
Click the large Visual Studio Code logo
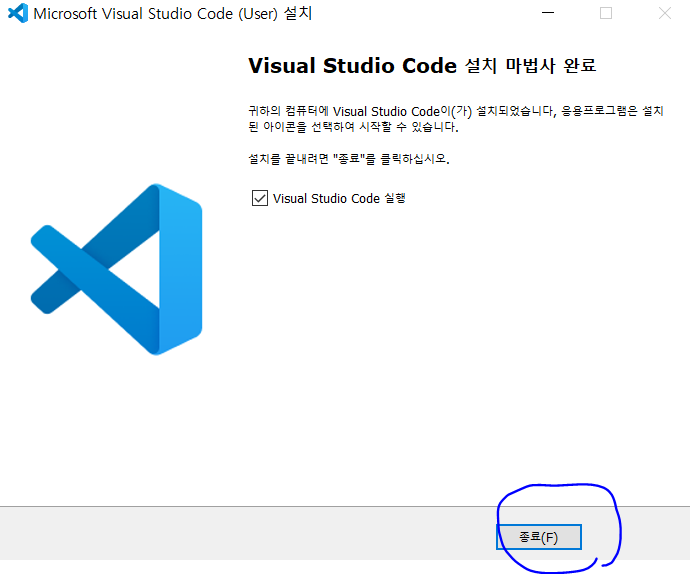(117, 269)
